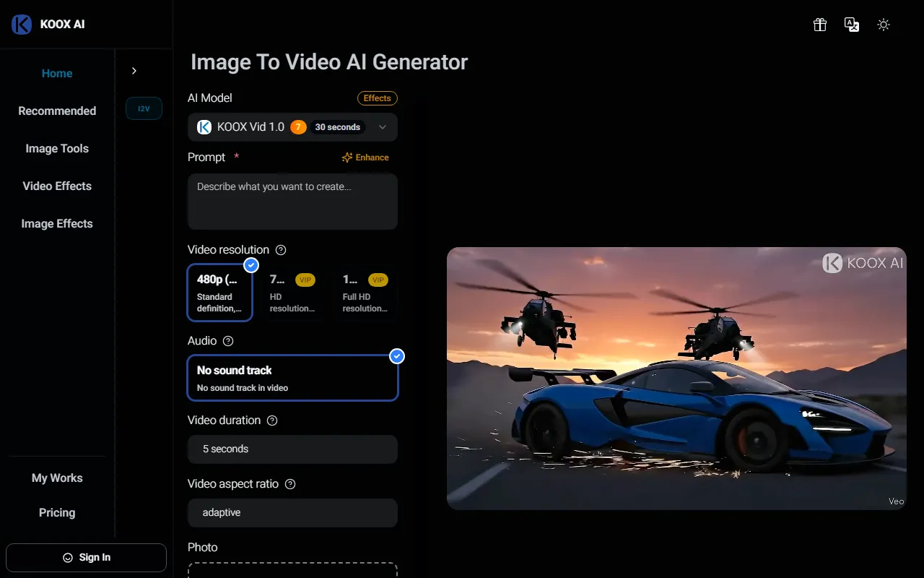Viewport: 924px width, 578px height.
Task: Click into the prompt description text field
Action: click(x=292, y=201)
